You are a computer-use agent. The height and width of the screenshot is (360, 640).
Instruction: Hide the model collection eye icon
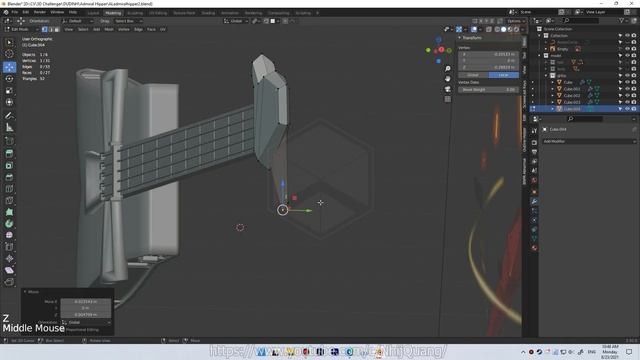click(x=627, y=56)
